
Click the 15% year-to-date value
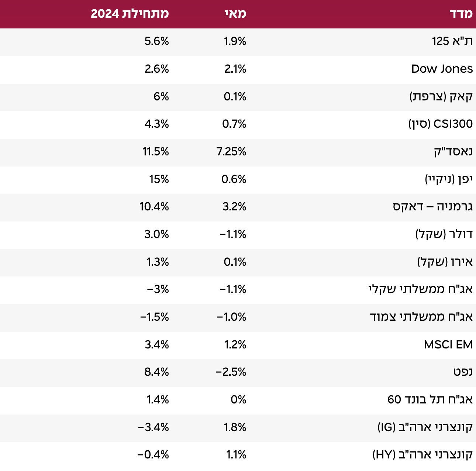click(x=159, y=179)
